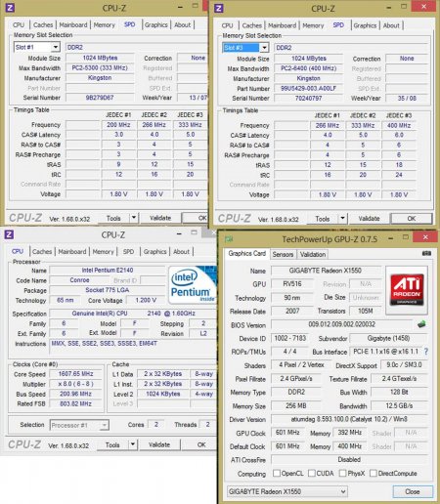
Task: Click the Core Speed value 1607.65 MHz
Action: 75,374
